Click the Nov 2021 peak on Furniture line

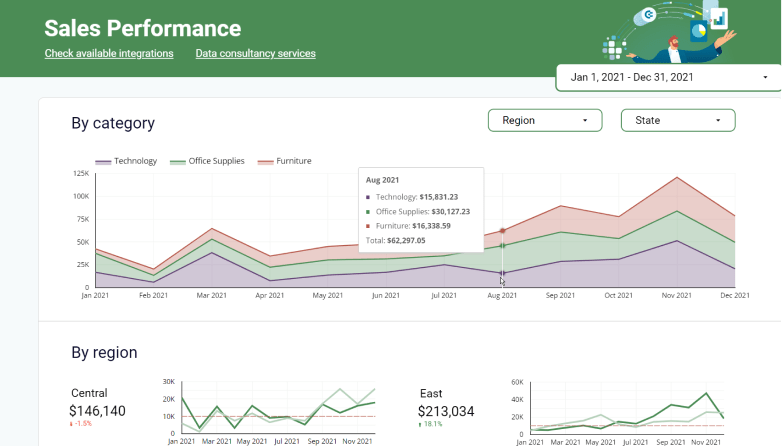[x=677, y=177]
